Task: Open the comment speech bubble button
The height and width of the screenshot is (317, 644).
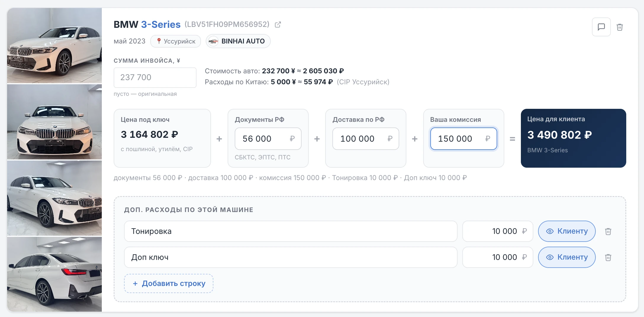Action: 601,27
